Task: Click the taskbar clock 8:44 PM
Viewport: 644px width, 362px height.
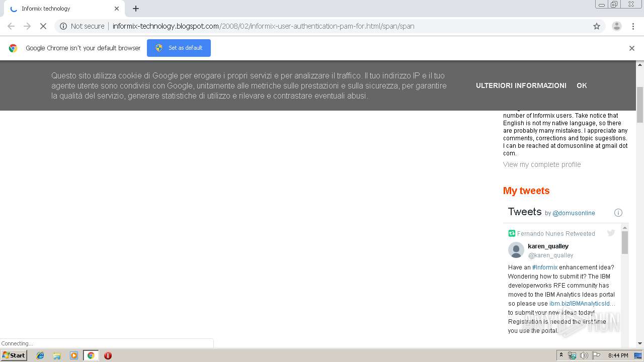Action: [x=618, y=355]
